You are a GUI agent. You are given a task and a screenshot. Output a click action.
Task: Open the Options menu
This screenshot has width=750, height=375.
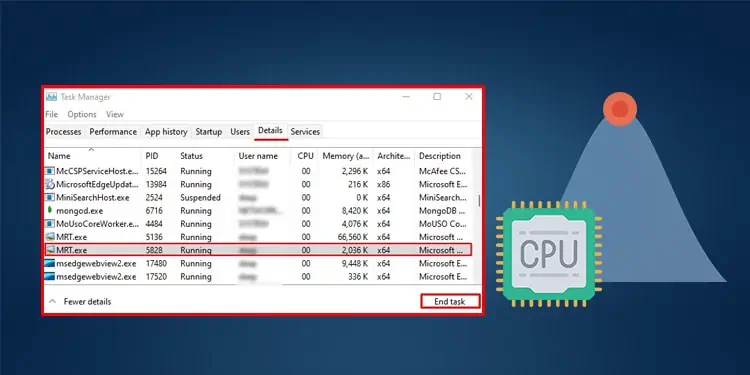82,114
